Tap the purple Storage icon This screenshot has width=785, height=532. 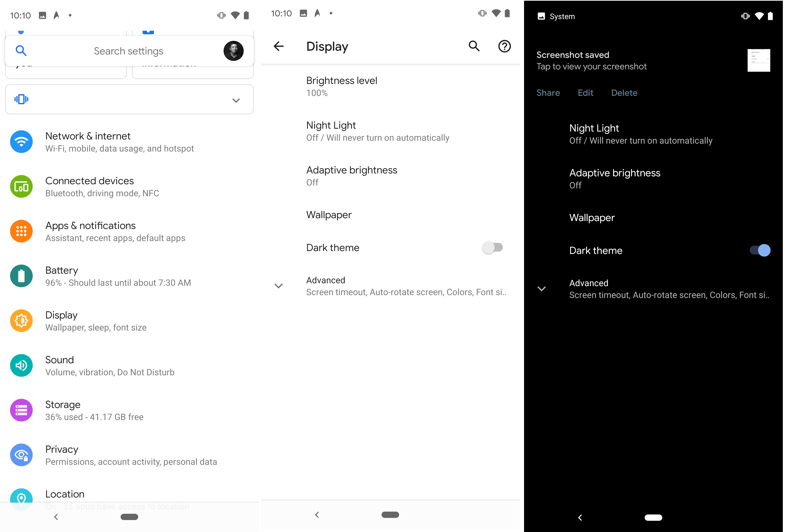pyautogui.click(x=21, y=410)
